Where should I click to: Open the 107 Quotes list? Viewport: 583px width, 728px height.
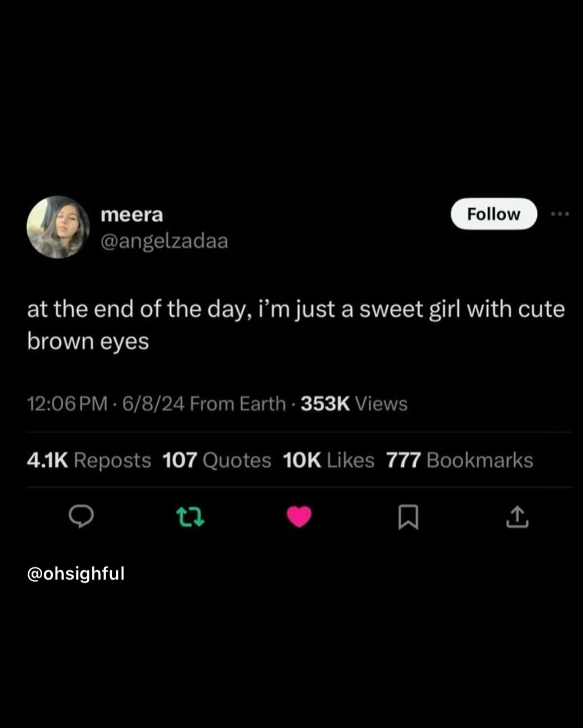point(216,460)
